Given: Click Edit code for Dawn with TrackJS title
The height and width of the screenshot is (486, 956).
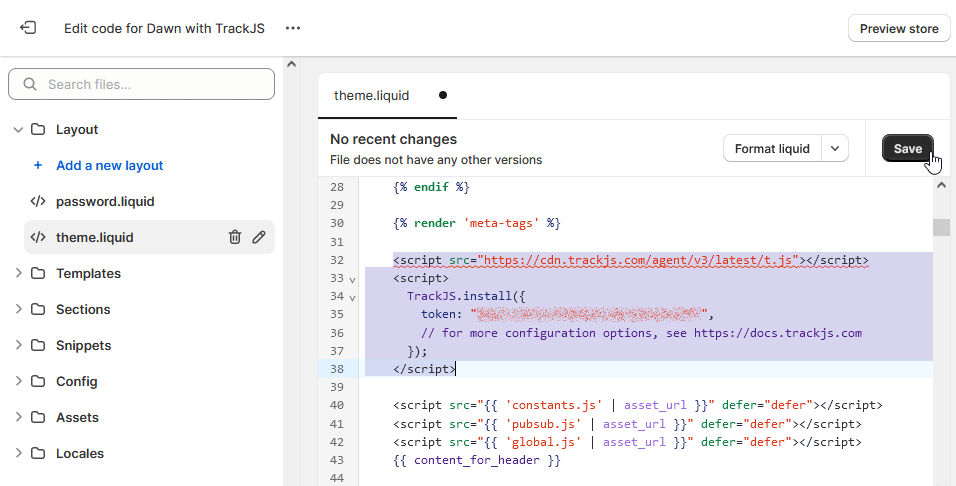Looking at the screenshot, I should pyautogui.click(x=165, y=28).
